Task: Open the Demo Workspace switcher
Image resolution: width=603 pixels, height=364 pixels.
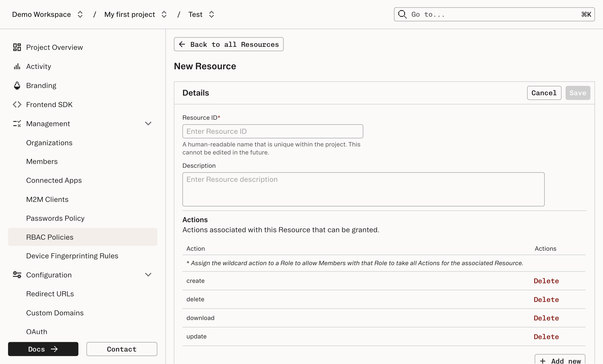Action: pos(80,14)
